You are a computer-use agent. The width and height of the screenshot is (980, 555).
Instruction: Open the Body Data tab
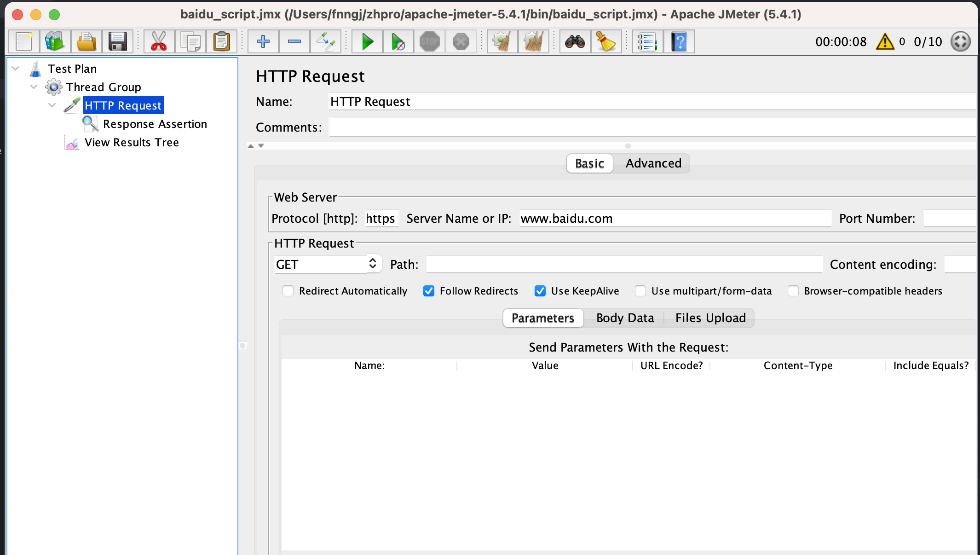[625, 318]
